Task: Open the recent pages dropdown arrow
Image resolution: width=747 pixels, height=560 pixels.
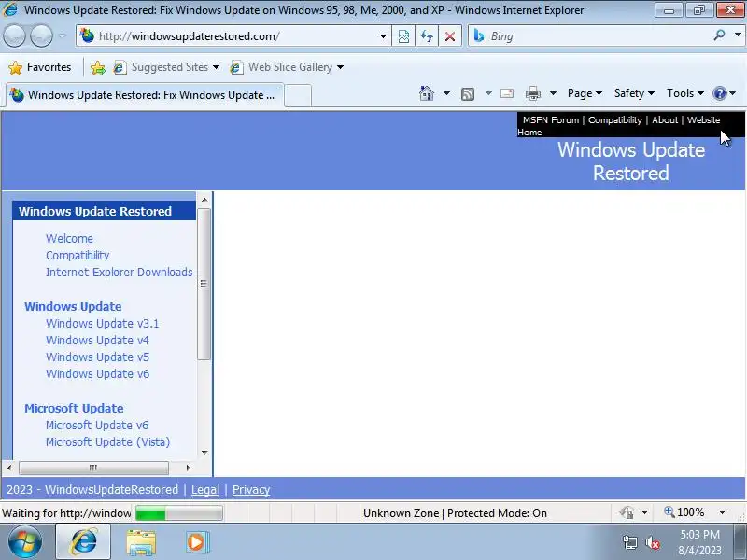Action: click(62, 35)
